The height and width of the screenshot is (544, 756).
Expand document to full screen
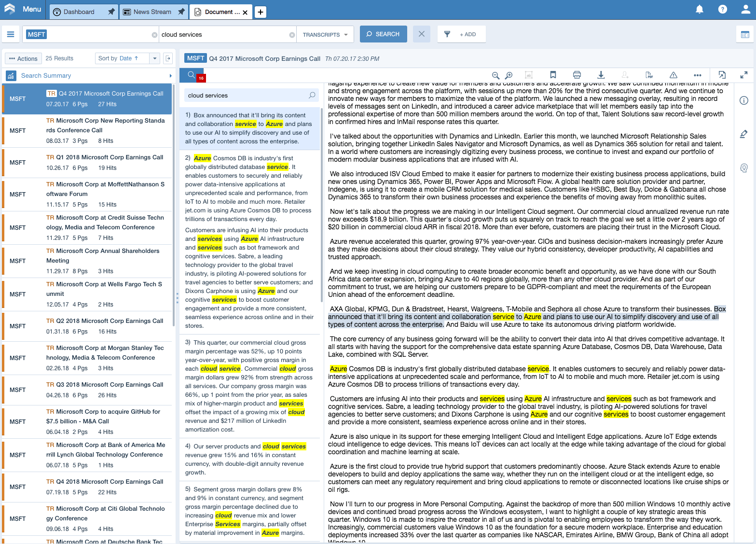pos(744,75)
